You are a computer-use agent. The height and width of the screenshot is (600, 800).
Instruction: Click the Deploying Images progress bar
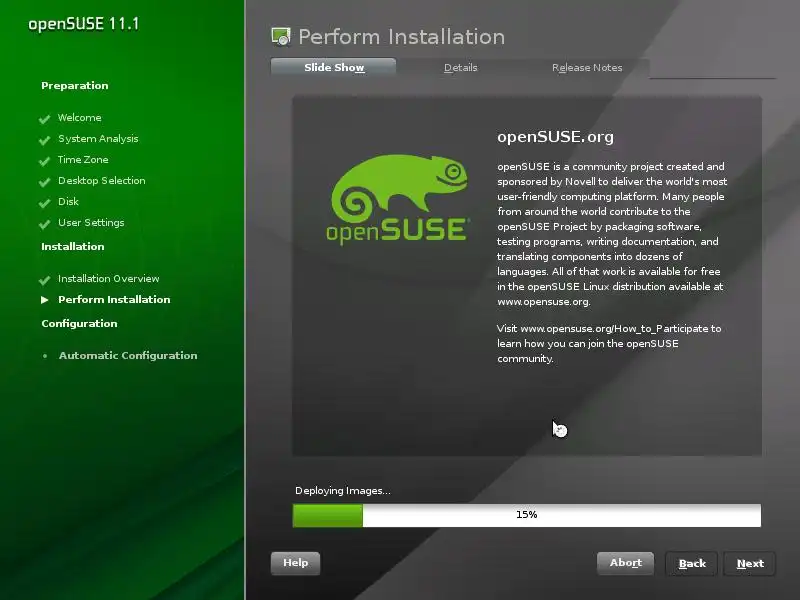(527, 515)
